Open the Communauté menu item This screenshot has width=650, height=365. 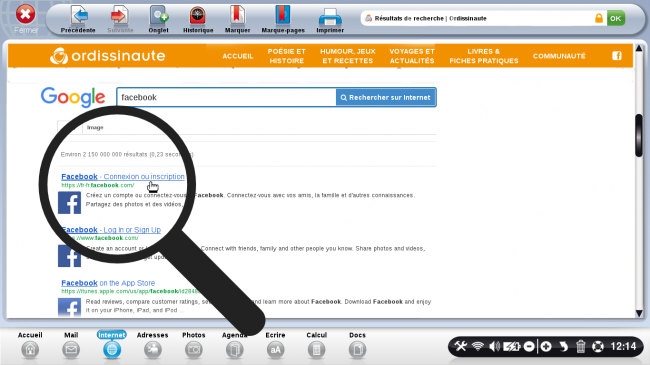tap(559, 56)
